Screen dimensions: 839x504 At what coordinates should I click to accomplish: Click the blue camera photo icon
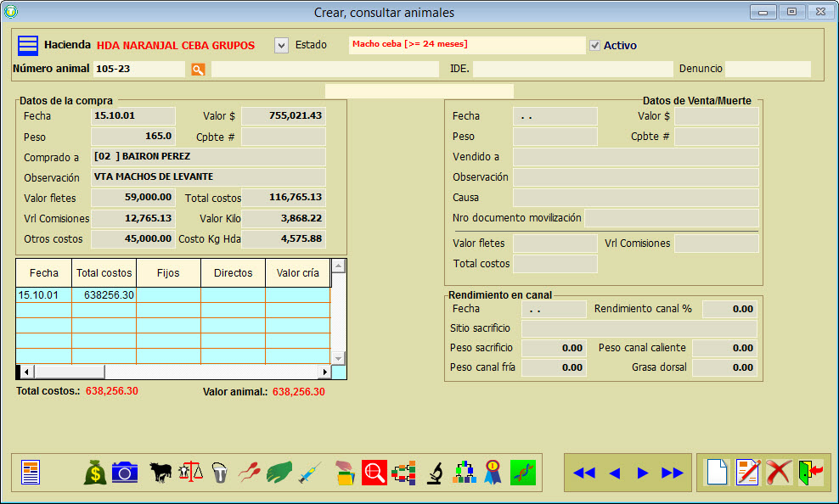(125, 473)
